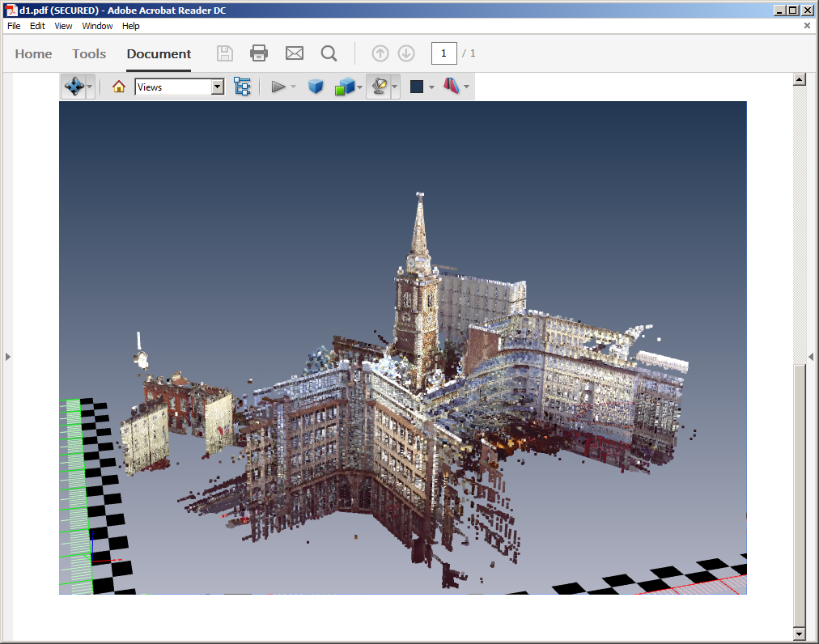Toggle the cross section tool
The width and height of the screenshot is (819, 644).
[451, 87]
